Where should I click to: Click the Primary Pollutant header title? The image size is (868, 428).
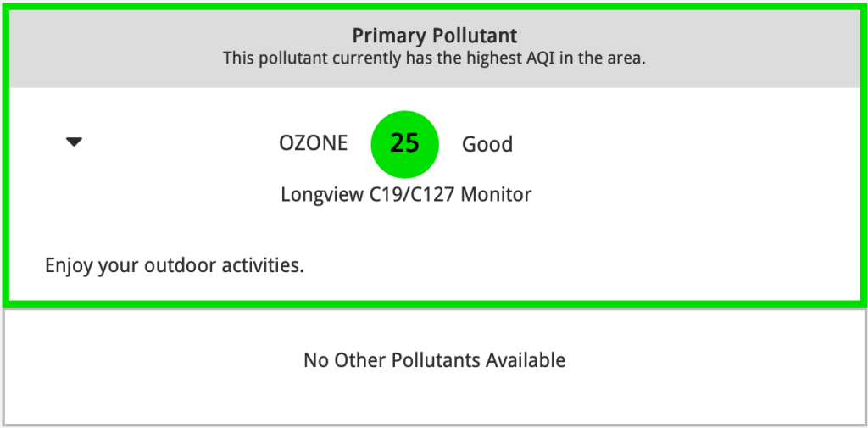coord(435,36)
